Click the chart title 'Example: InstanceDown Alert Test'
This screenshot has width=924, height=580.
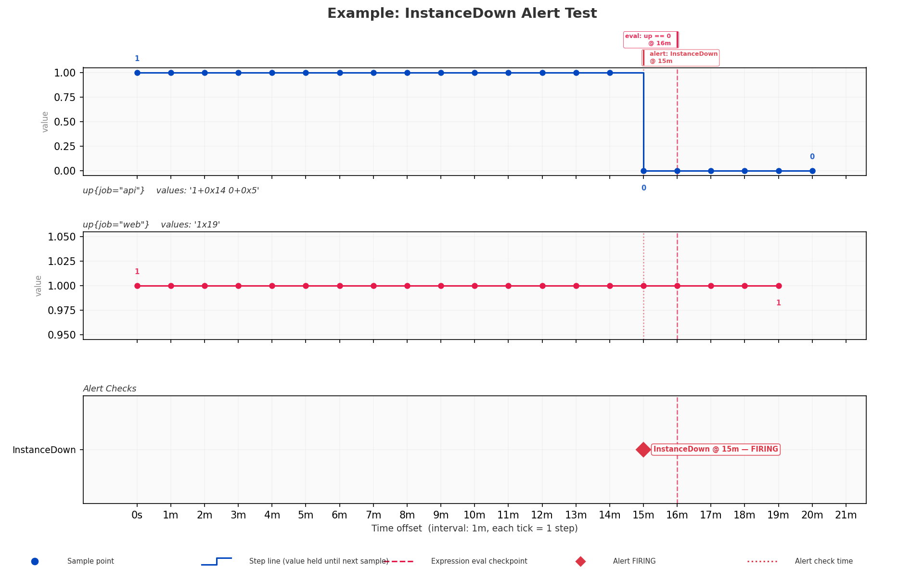pyautogui.click(x=462, y=13)
